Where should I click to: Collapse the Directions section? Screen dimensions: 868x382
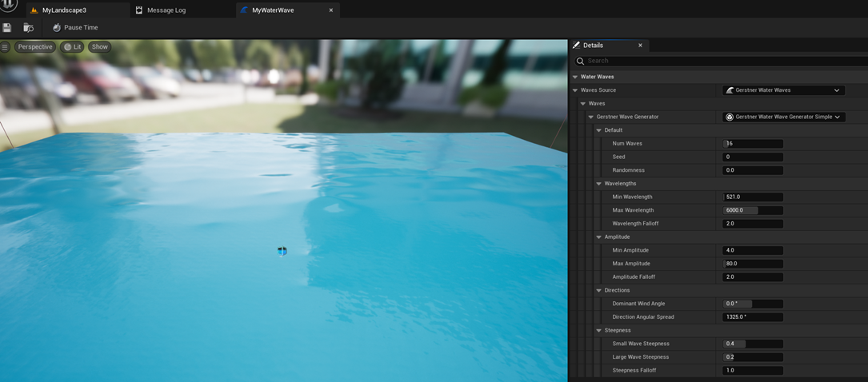pyautogui.click(x=598, y=290)
